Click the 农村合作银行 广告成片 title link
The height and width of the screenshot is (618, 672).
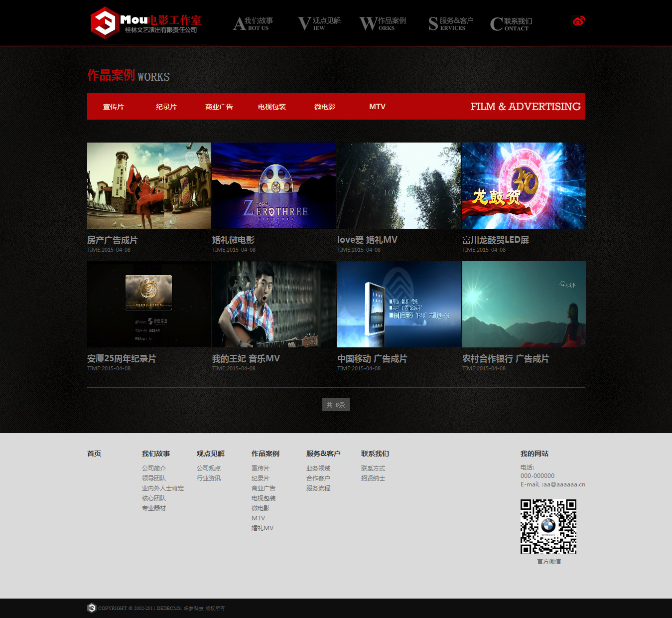506,359
